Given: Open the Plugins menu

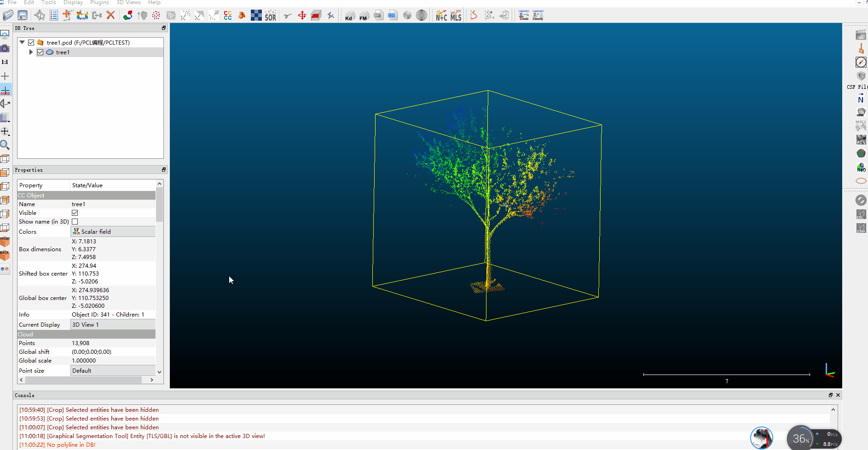Looking at the screenshot, I should [x=99, y=3].
